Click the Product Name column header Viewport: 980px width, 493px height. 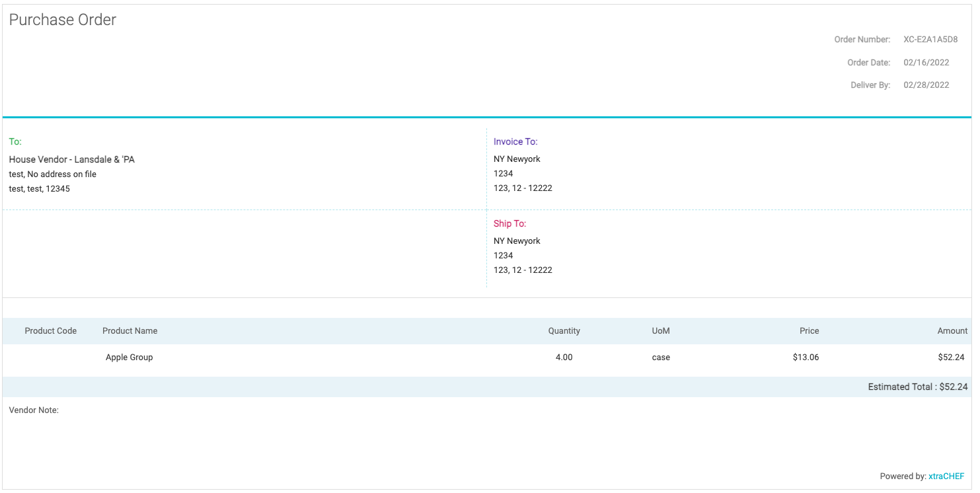[130, 331]
